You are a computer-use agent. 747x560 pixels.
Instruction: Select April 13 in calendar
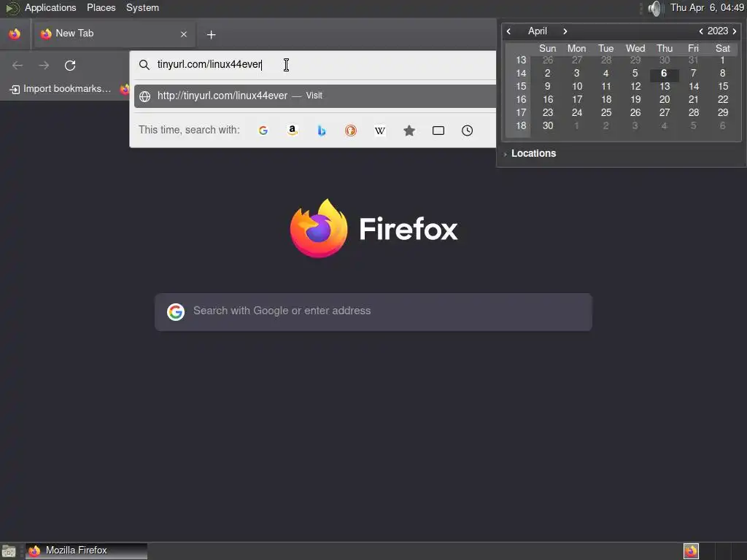pos(664,86)
